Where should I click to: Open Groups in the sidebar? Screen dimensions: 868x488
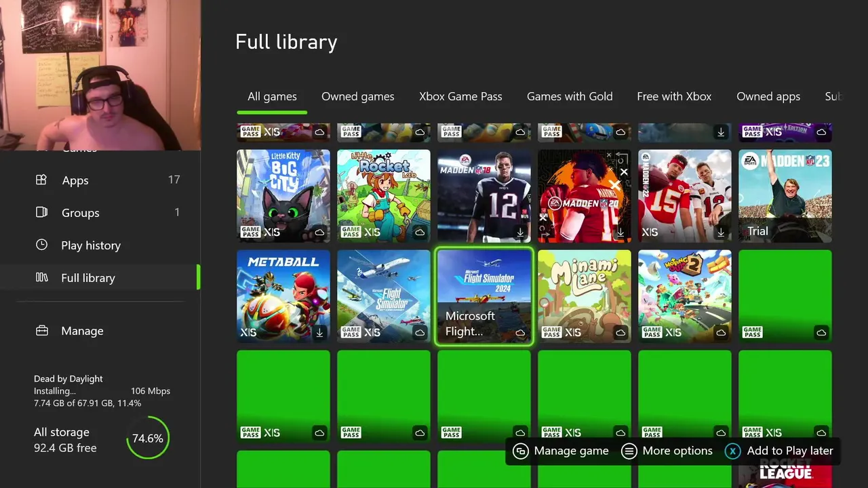100,213
